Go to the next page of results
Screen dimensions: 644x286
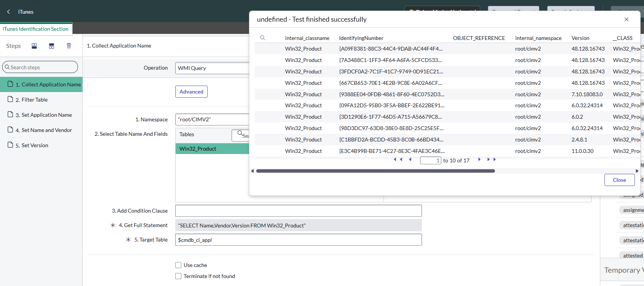479,159
